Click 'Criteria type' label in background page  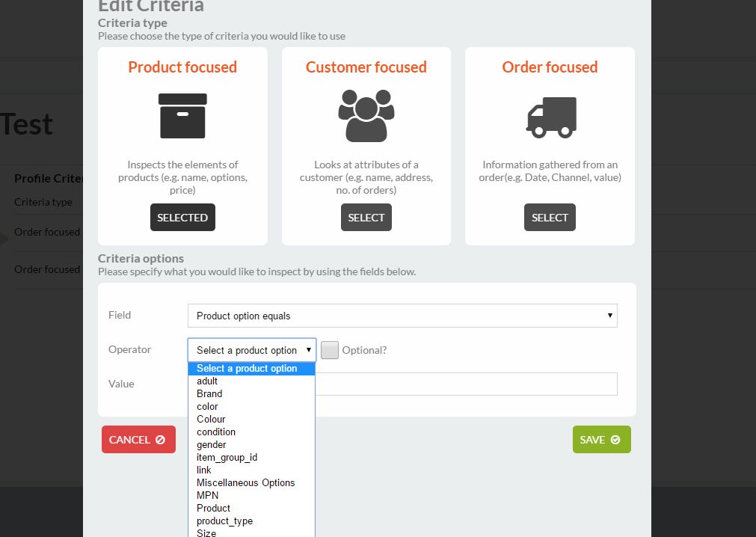pos(43,202)
